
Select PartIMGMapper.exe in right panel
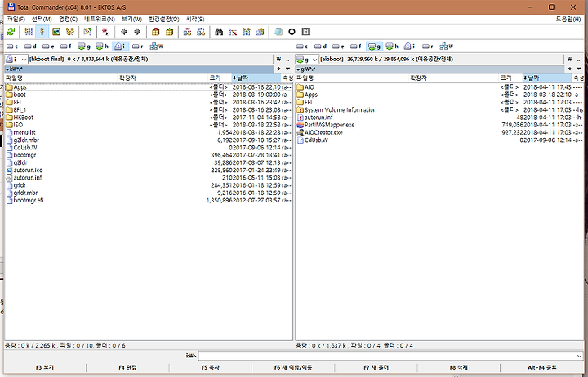439,125
